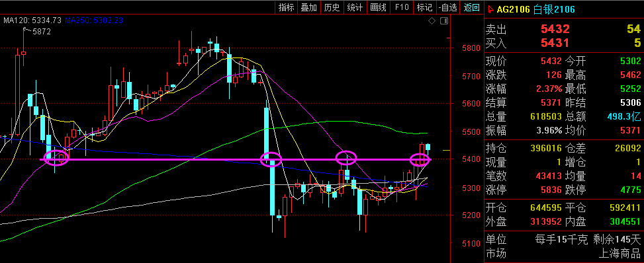
Task: Open the 统计 statistics panel
Action: (355, 7)
